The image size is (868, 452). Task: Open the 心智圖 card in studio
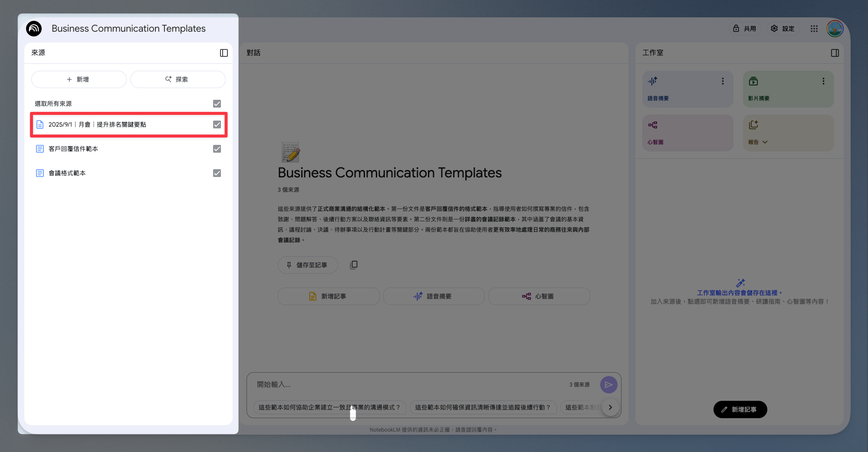(x=688, y=133)
